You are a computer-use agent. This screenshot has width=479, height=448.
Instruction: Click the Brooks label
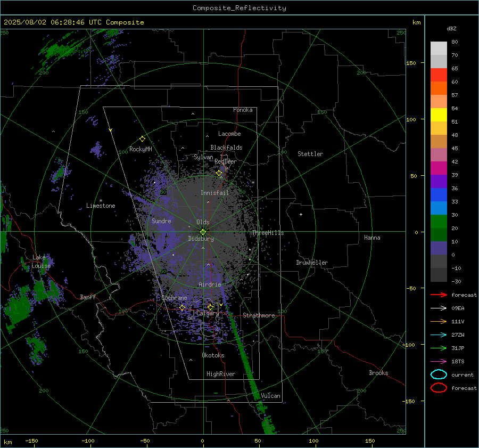click(378, 373)
